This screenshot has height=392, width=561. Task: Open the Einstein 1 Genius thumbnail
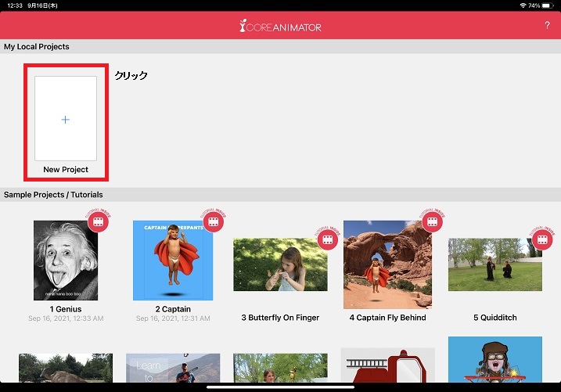coord(66,260)
